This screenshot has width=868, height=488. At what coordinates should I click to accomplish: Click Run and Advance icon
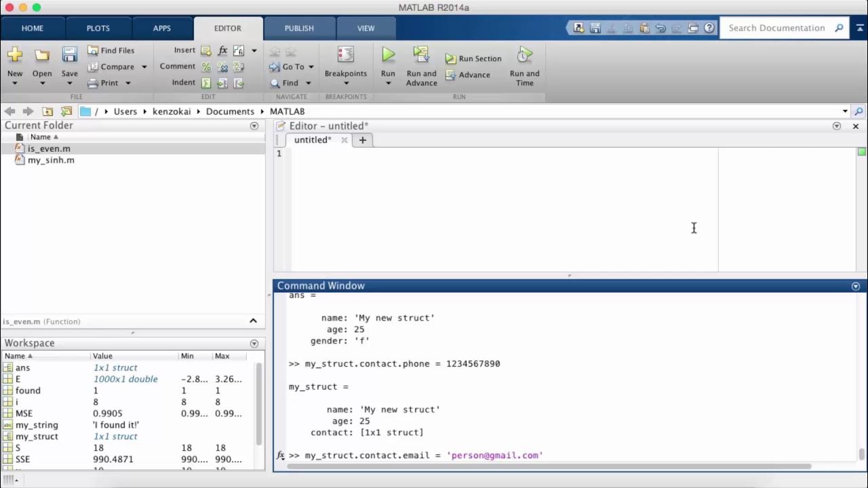click(x=421, y=55)
